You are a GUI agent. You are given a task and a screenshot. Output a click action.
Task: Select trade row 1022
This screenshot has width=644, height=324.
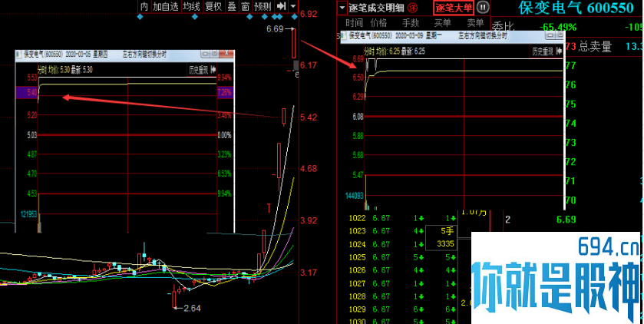tap(402, 218)
